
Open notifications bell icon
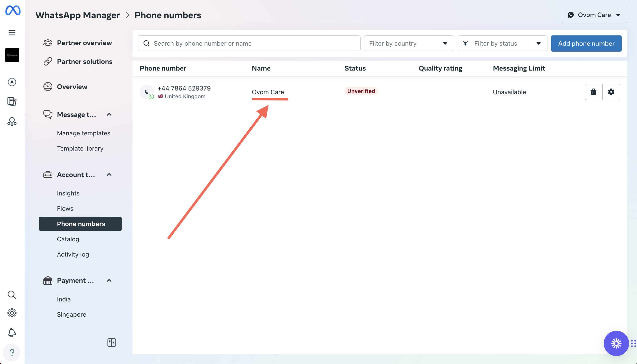pyautogui.click(x=12, y=333)
